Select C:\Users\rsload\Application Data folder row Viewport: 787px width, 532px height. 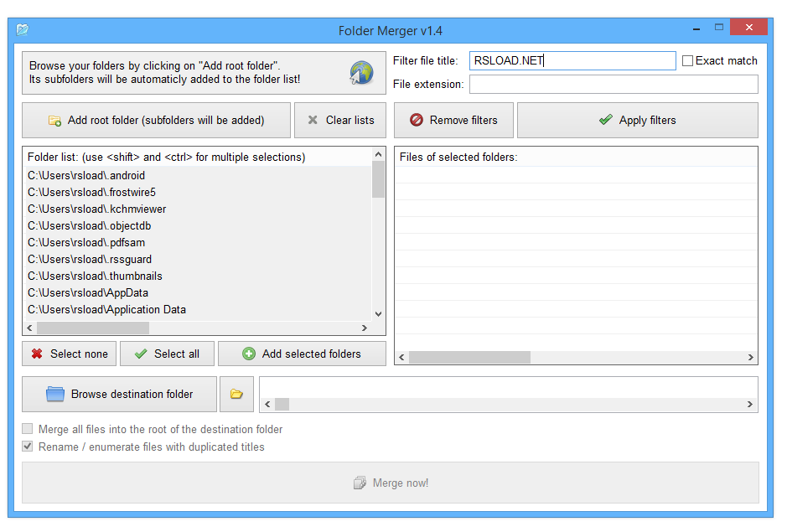pyautogui.click(x=199, y=310)
